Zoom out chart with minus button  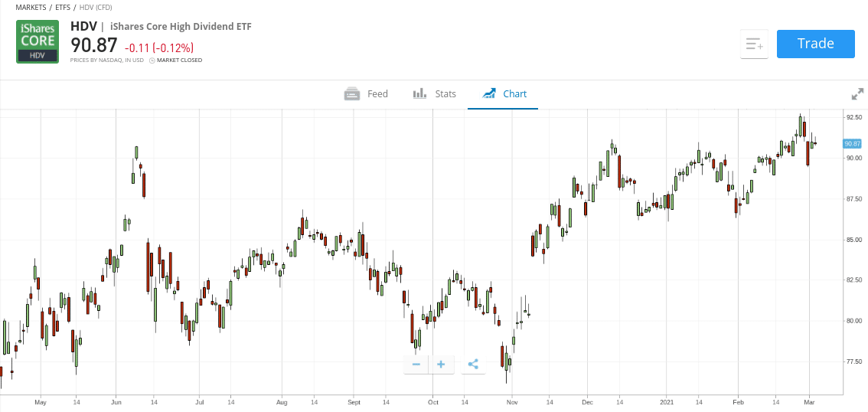(x=416, y=365)
